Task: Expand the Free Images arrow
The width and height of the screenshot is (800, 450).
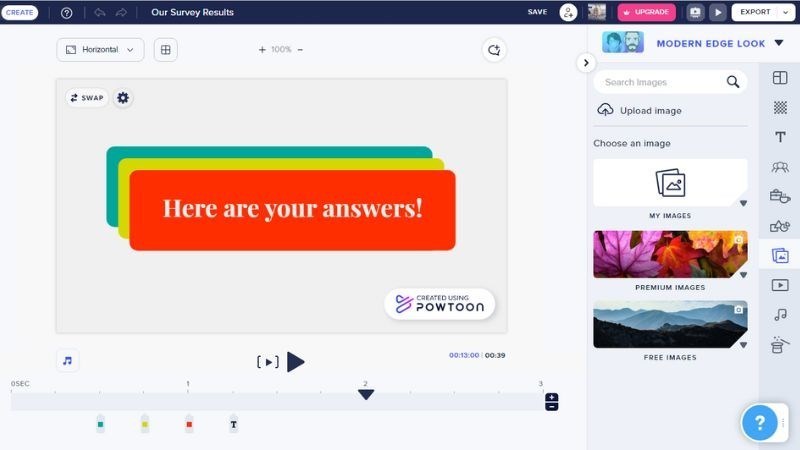Action: (743, 345)
